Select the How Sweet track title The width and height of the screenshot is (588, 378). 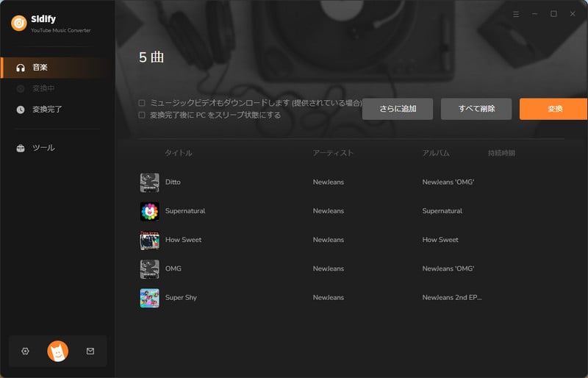pos(183,240)
